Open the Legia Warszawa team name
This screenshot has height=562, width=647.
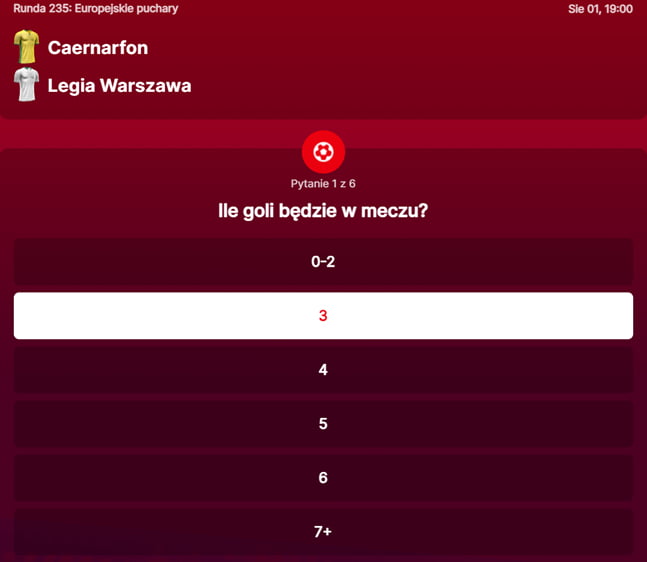(119, 86)
